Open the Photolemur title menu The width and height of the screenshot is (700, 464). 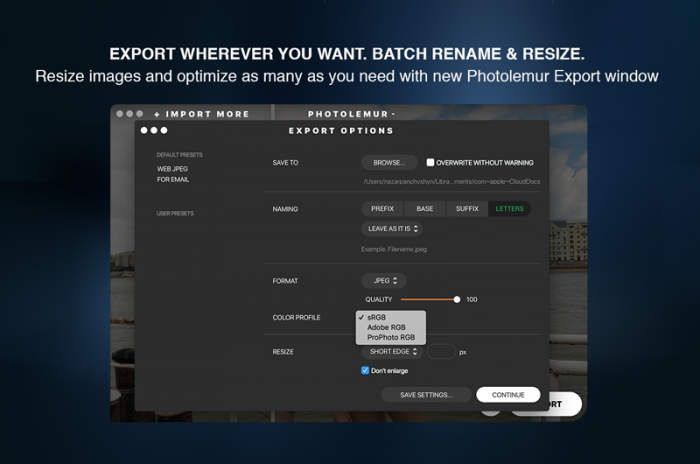(x=351, y=114)
